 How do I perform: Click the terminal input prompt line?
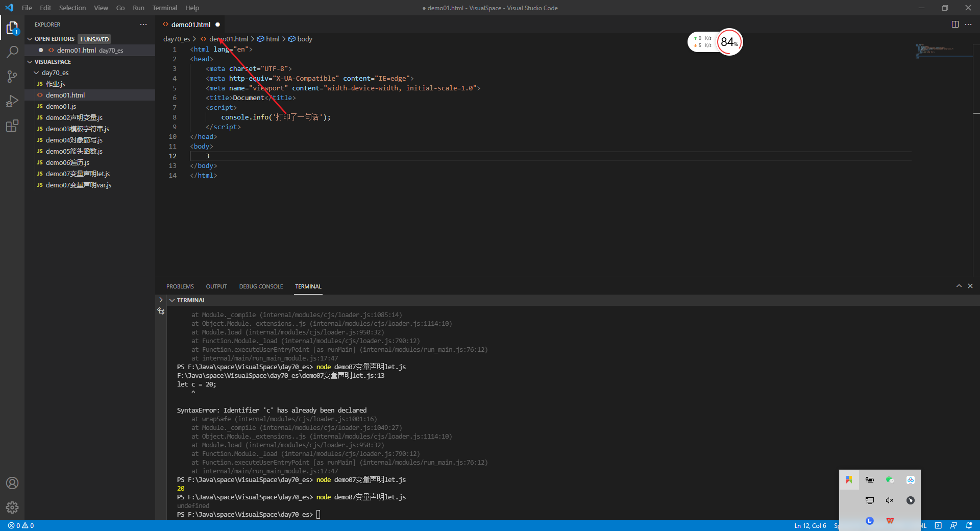click(249, 514)
